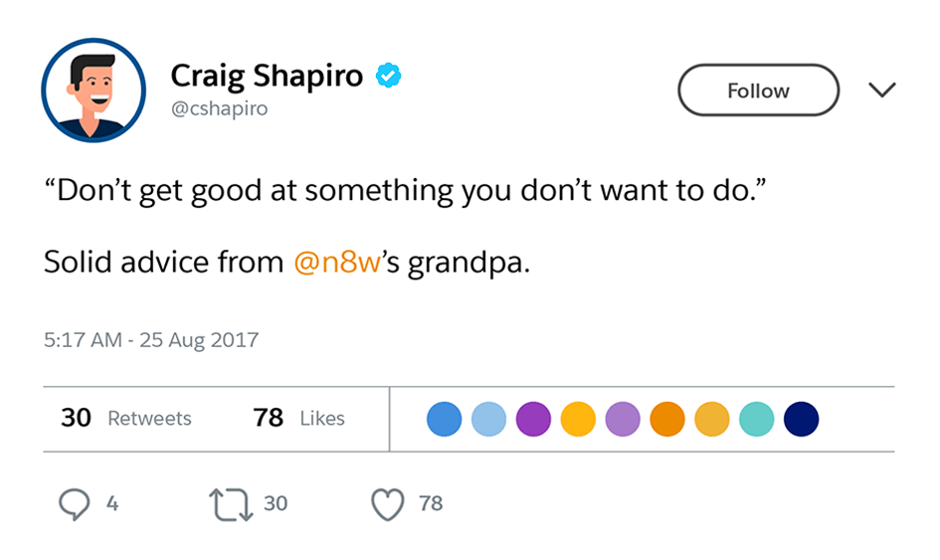Image resolution: width=940 pixels, height=560 pixels.
Task: Click the first blue liker avatar
Action: 445,419
